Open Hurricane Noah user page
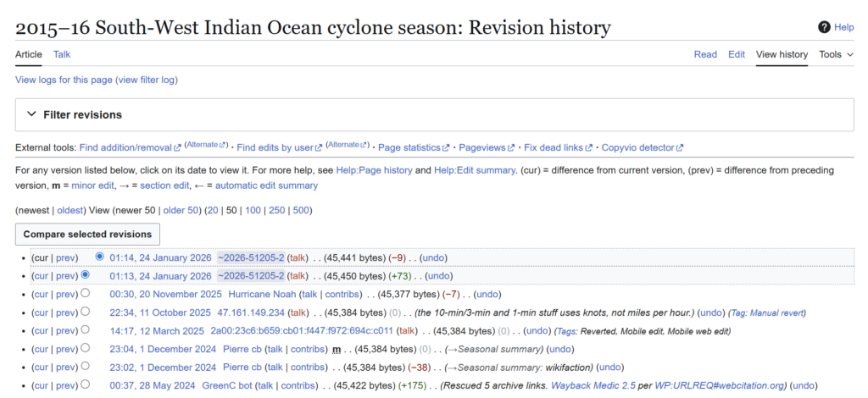This screenshot has height=398, width=868. [x=262, y=294]
